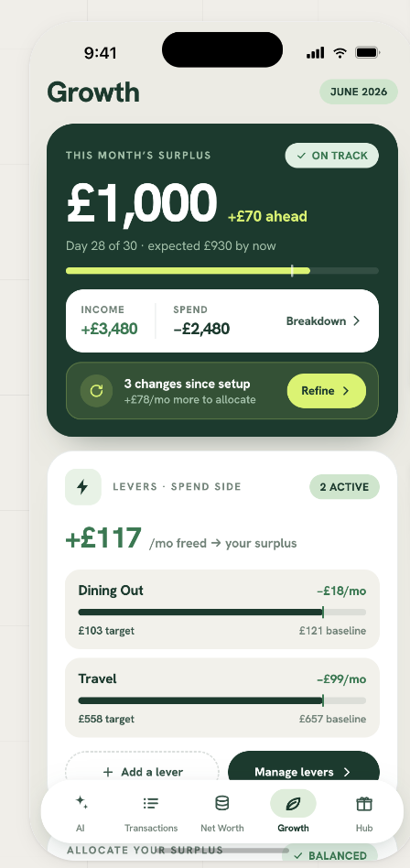Tap the battery status icon
Image resolution: width=410 pixels, height=868 pixels.
367,52
